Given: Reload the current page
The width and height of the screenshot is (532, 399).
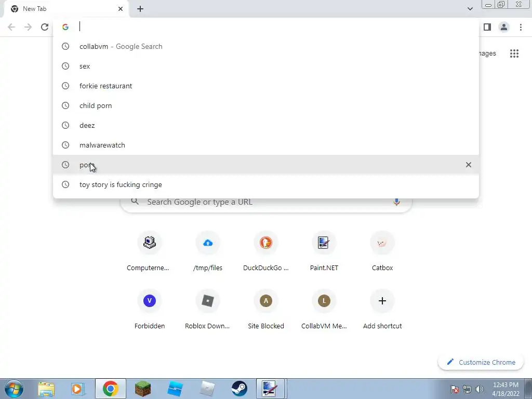Looking at the screenshot, I should pyautogui.click(x=45, y=27).
